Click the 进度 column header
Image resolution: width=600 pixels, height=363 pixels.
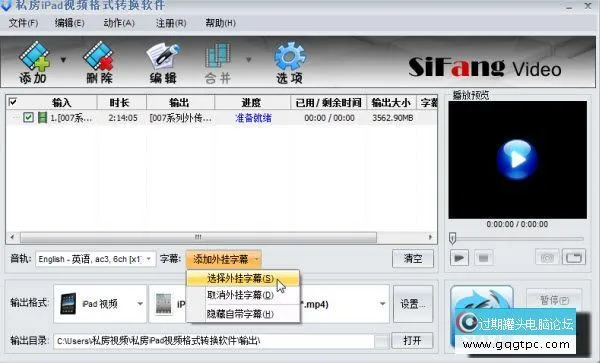[x=251, y=103]
